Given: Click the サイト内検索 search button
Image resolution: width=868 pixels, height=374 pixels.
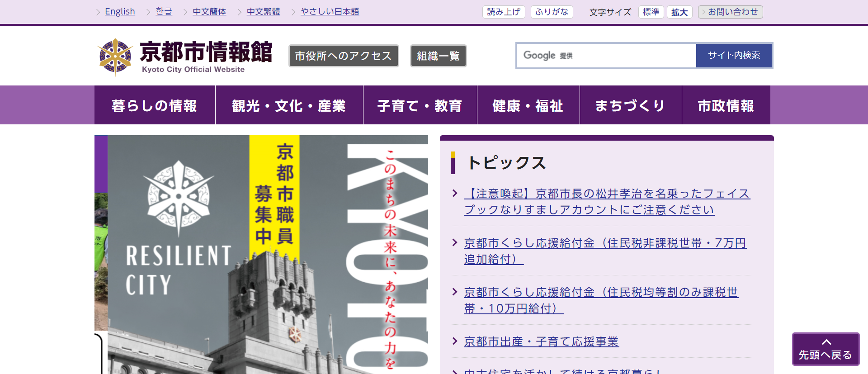Looking at the screenshot, I should [734, 56].
